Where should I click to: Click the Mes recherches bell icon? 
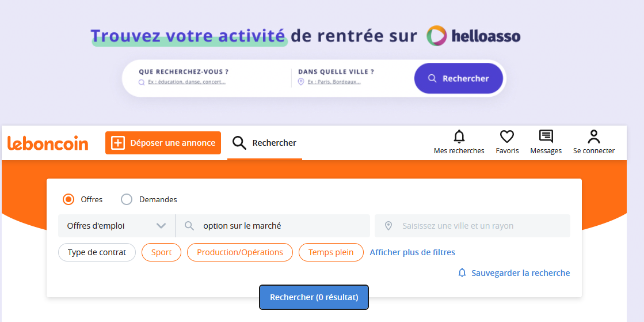[459, 137]
